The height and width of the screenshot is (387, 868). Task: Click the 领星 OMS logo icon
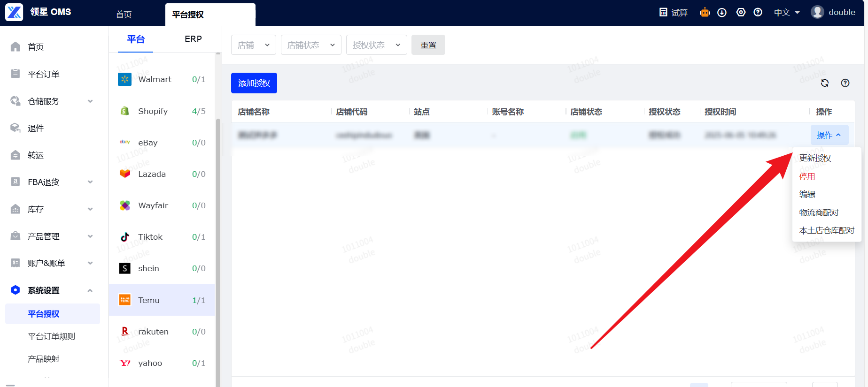click(x=14, y=12)
